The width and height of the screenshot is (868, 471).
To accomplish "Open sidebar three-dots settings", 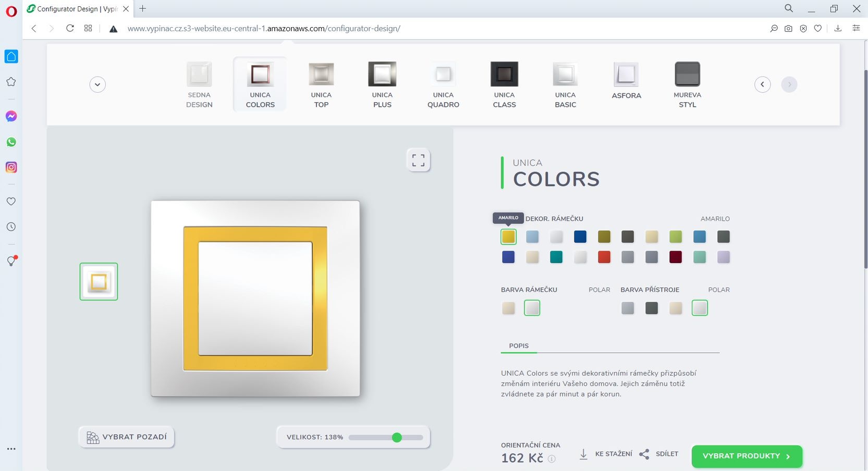I will [x=11, y=449].
